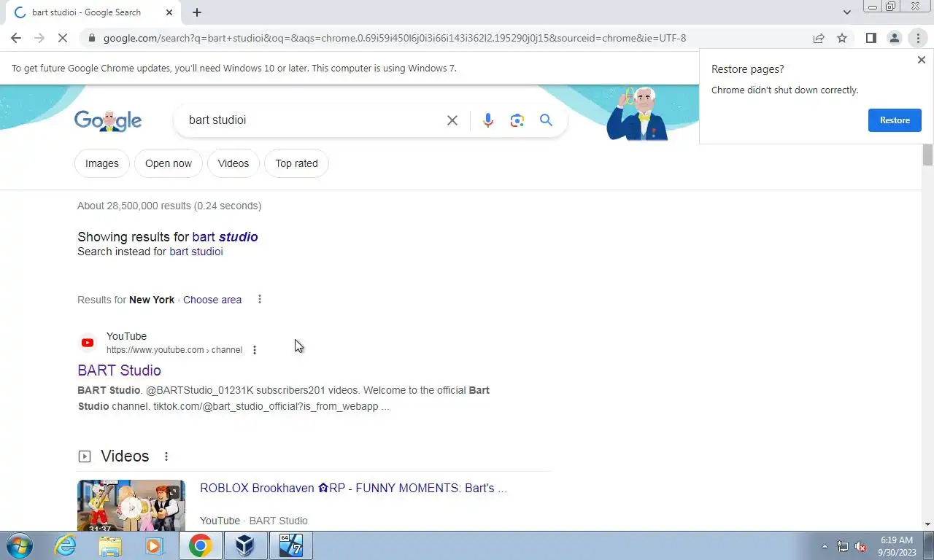Share this page from address bar
This screenshot has height=560, width=934.
(819, 38)
